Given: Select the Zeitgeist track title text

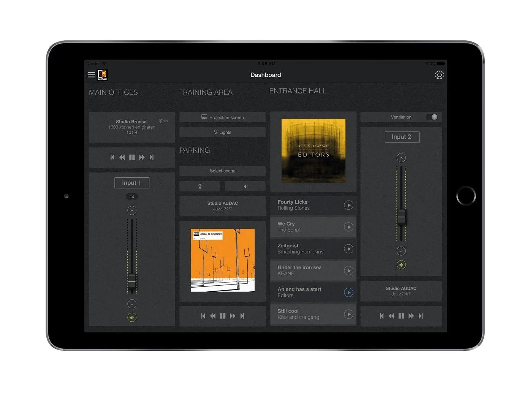Looking at the screenshot, I should (x=288, y=246).
